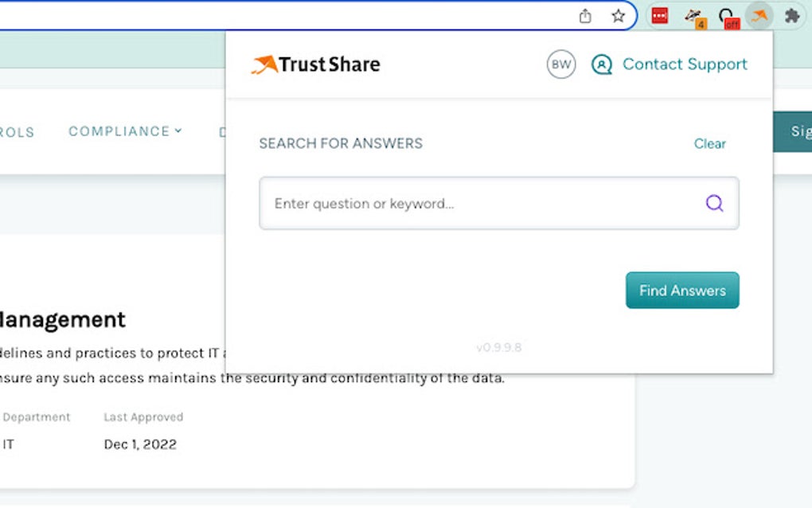
Task: Click the extension icon with orange 4 badge
Action: (693, 14)
